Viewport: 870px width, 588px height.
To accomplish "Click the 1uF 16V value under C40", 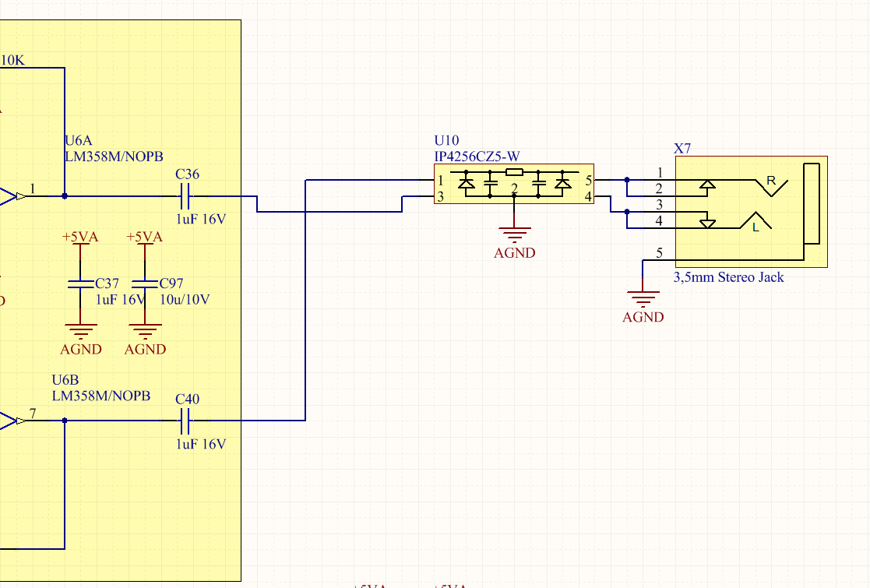I will (201, 445).
